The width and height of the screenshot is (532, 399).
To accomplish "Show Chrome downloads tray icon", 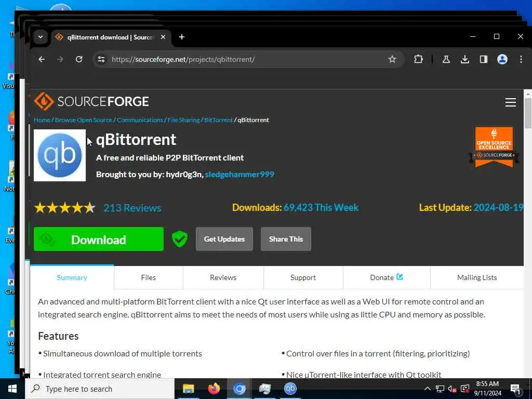I will 465,59.
